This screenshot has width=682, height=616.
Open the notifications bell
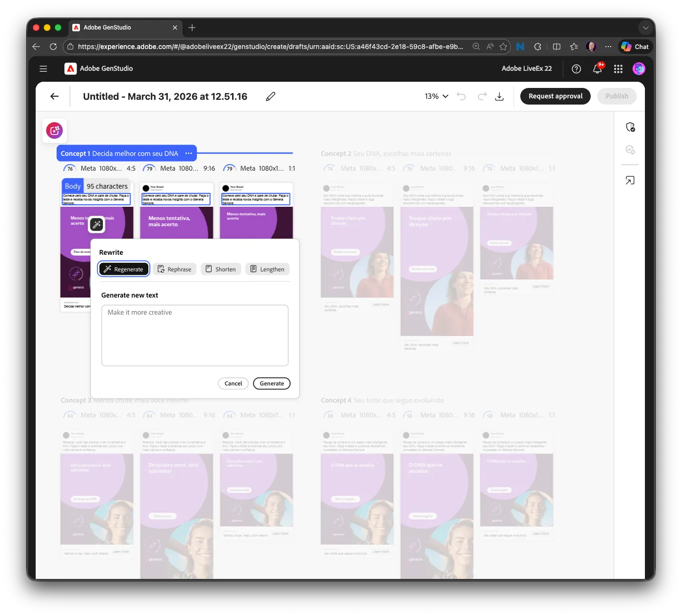coord(597,69)
